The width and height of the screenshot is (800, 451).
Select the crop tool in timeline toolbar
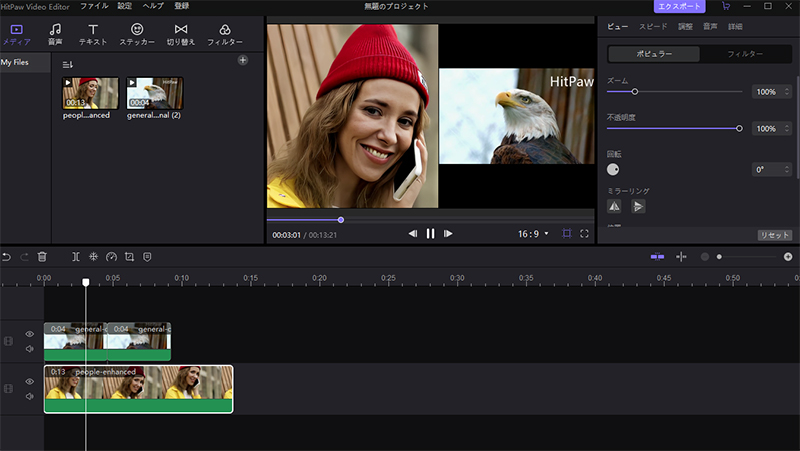(129, 257)
